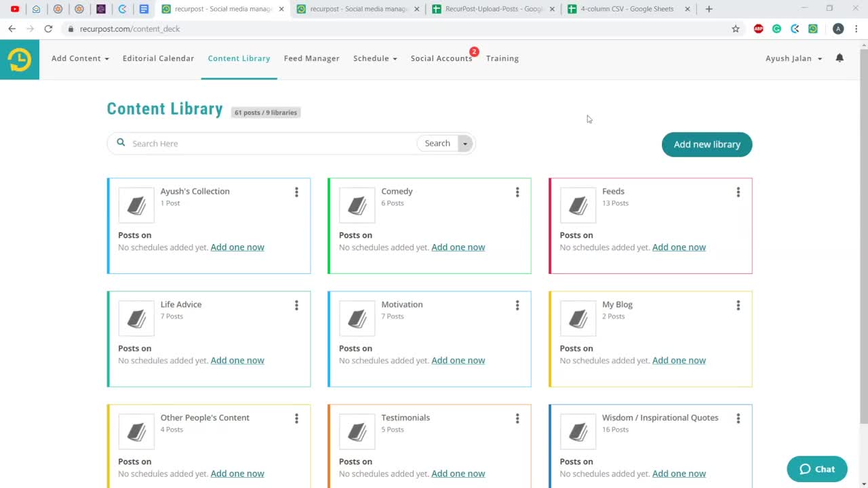Open kebab menu on Motivation card
Image resolution: width=868 pixels, height=488 pixels.
point(517,306)
